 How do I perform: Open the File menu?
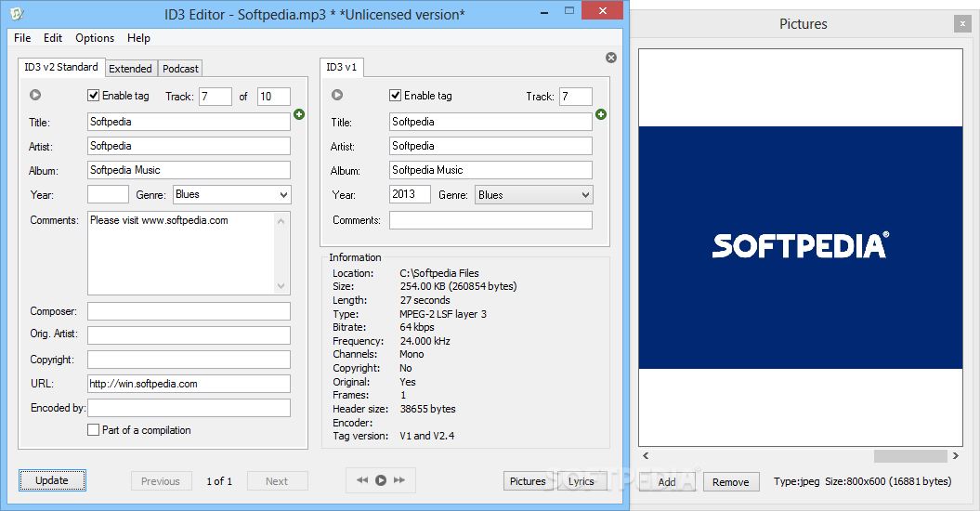pyautogui.click(x=22, y=38)
